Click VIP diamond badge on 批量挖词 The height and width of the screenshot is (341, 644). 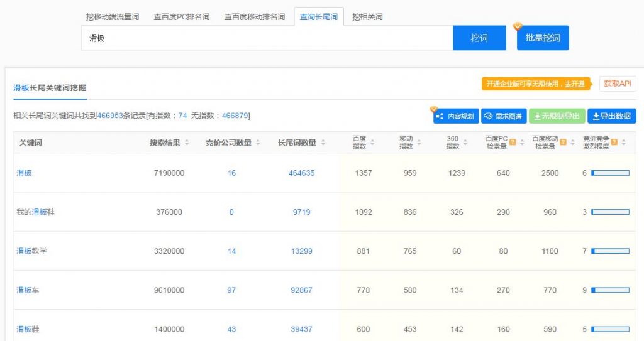(518, 26)
